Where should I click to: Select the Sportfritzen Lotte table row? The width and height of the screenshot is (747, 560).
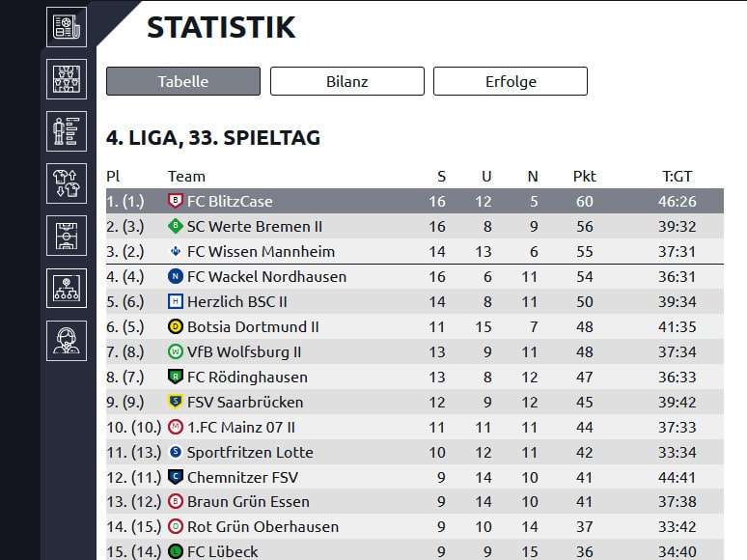click(x=414, y=452)
